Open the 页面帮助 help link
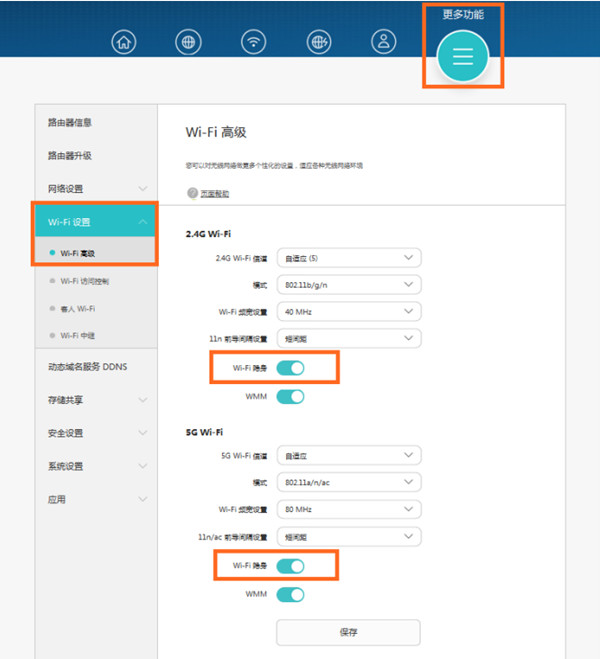The image size is (600, 659). 215,194
